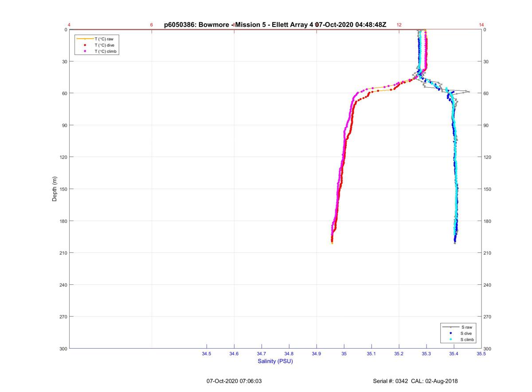The height and width of the screenshot is (392, 532).
Task: Select the 'T (°C) climb' legend label
Action: coord(106,51)
